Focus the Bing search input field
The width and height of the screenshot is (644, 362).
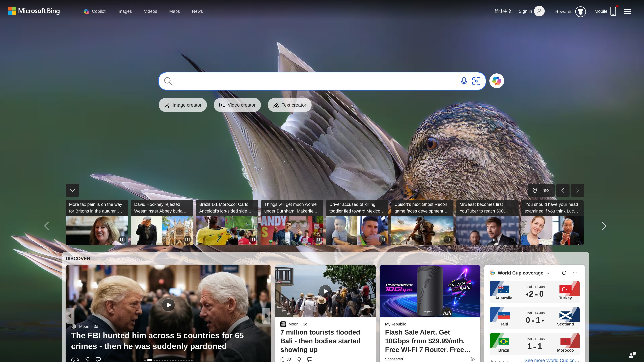click(315, 81)
